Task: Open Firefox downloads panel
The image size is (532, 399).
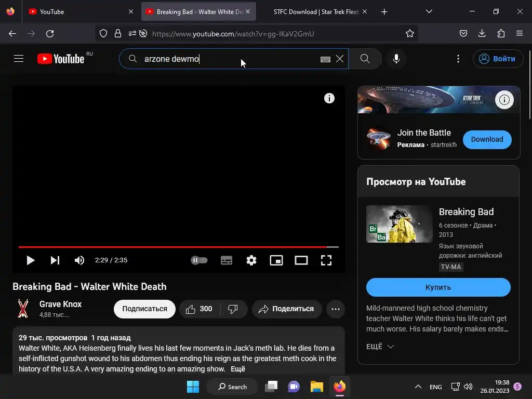Action: coord(482,33)
